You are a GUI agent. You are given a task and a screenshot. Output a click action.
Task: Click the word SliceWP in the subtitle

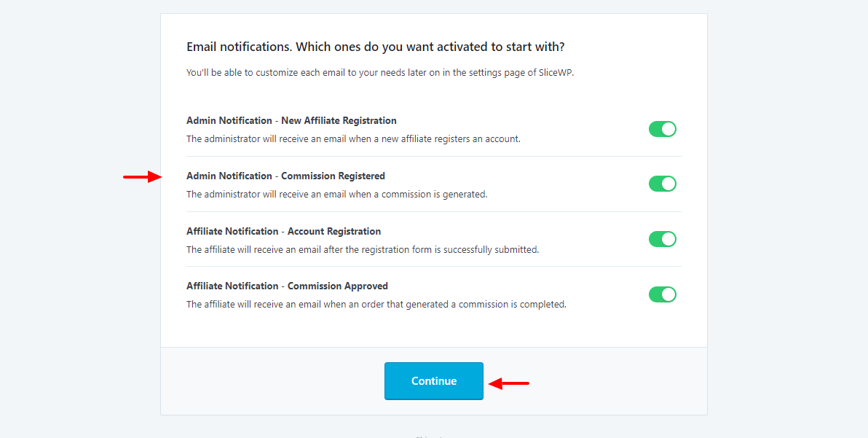(555, 72)
